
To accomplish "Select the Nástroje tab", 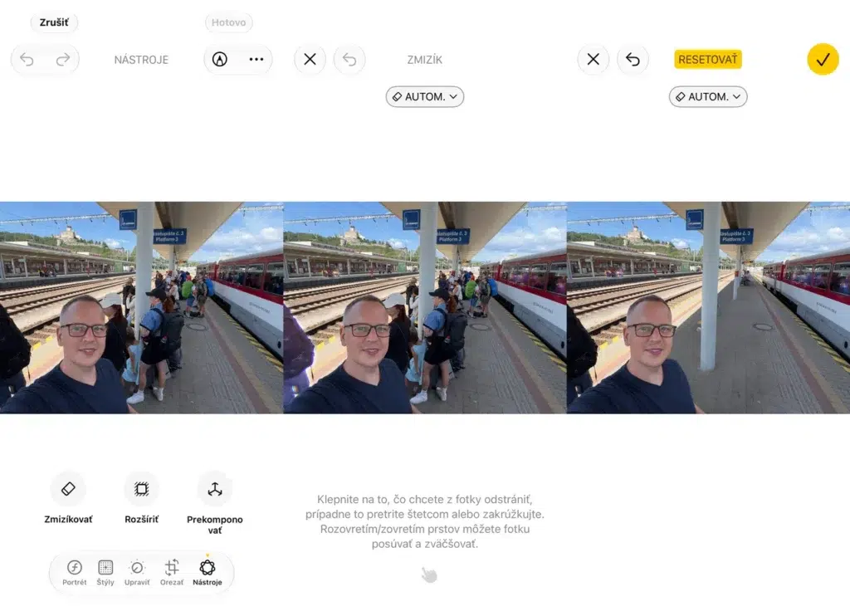I will coord(208,573).
